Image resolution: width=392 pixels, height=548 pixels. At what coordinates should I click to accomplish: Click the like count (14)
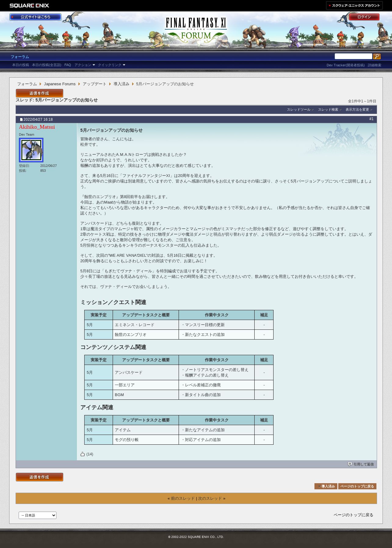tap(90, 454)
